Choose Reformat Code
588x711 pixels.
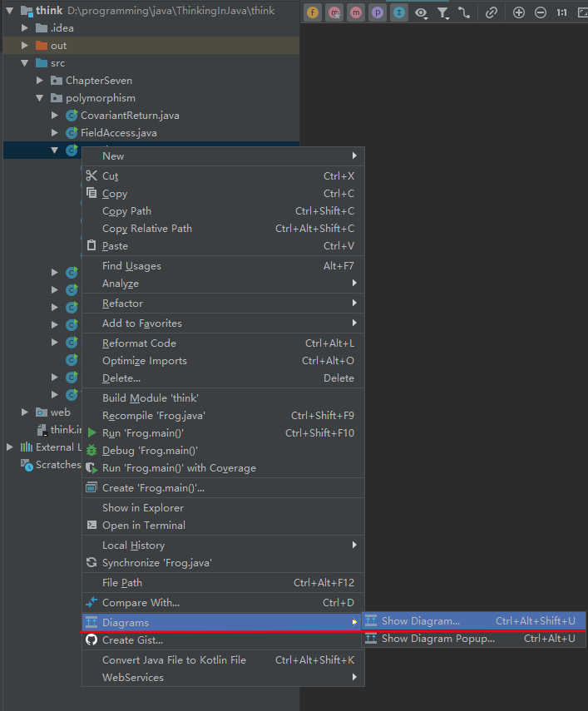[223, 343]
